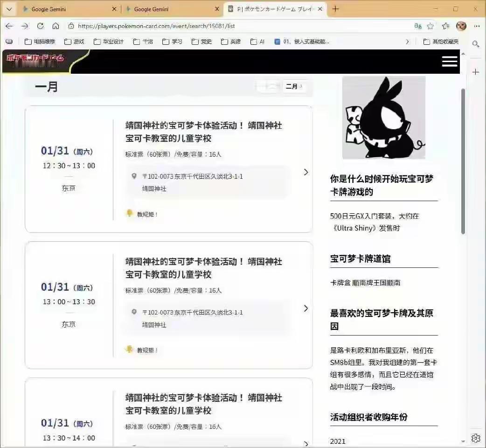The width and height of the screenshot is (486, 448).
Task: Click inside the address bar
Action: (x=187, y=27)
